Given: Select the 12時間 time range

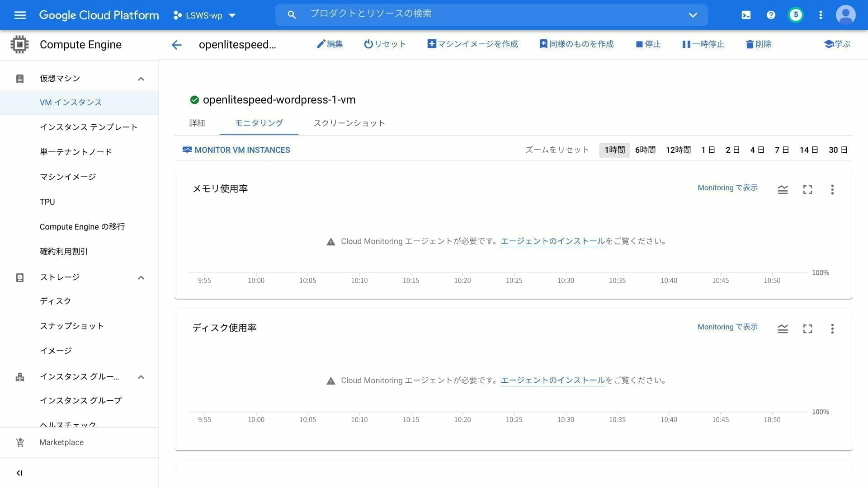Looking at the screenshot, I should 679,150.
